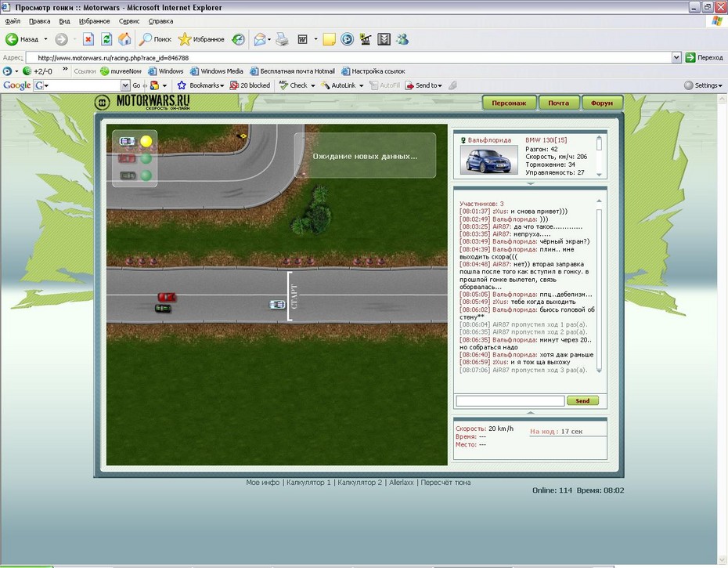Viewport: 728px width, 568px height.
Task: Open the Назад back history dropdown arrow
Action: click(x=45, y=39)
